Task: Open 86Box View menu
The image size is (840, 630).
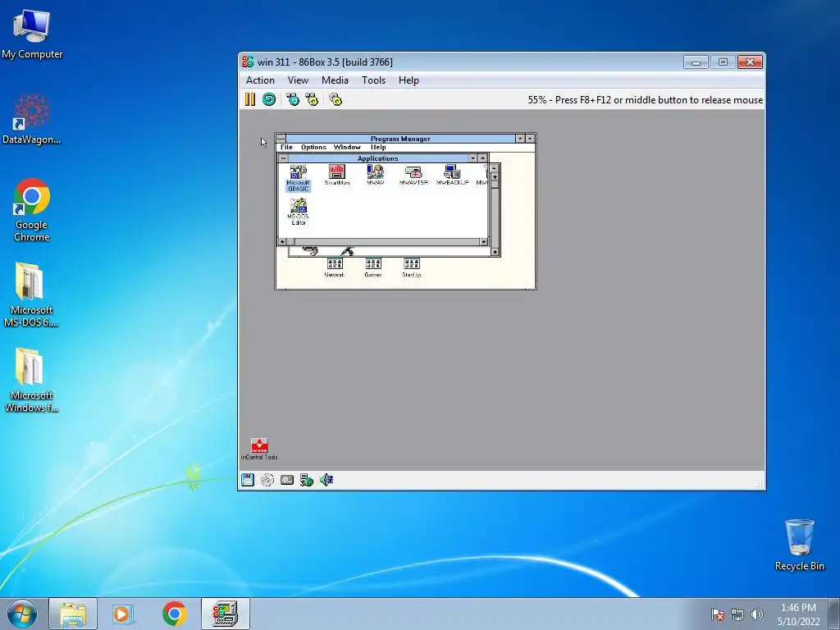Action: pyautogui.click(x=298, y=80)
